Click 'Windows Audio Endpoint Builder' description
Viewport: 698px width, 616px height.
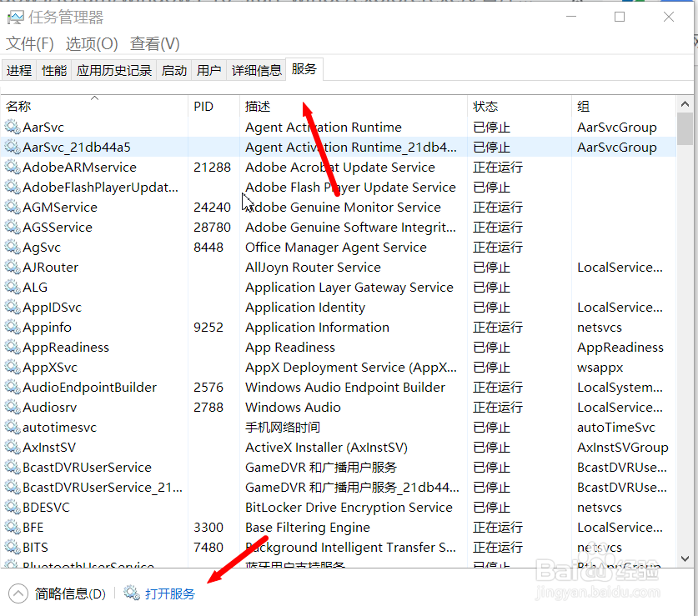[345, 388]
